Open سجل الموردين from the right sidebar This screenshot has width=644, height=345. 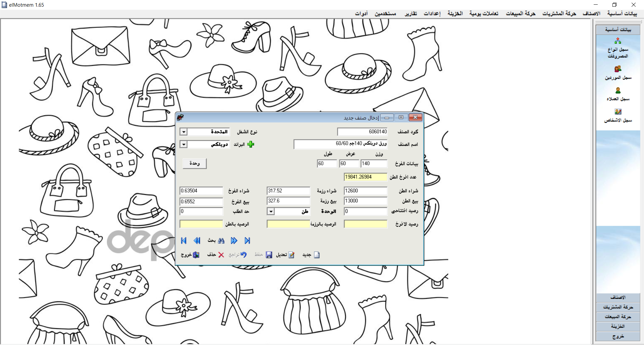pyautogui.click(x=618, y=73)
